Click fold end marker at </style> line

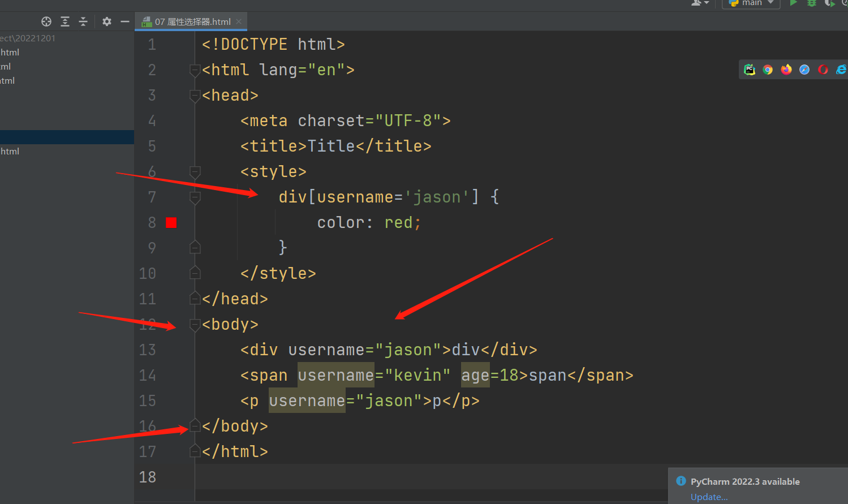195,273
